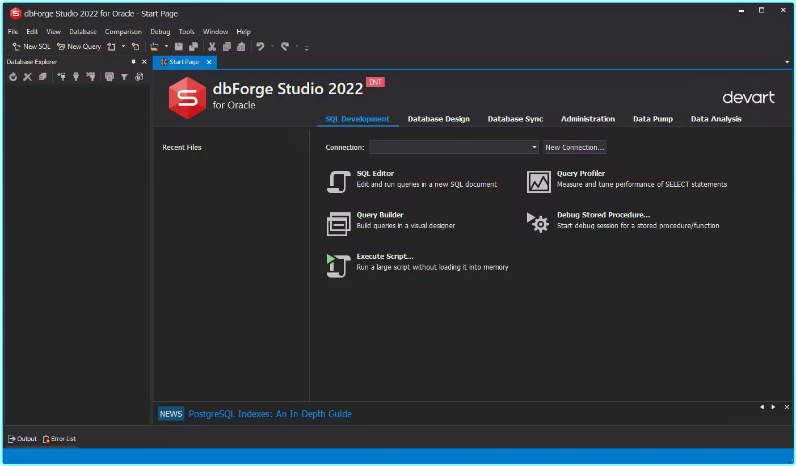The height and width of the screenshot is (466, 796).
Task: Open the File menu
Action: point(13,31)
